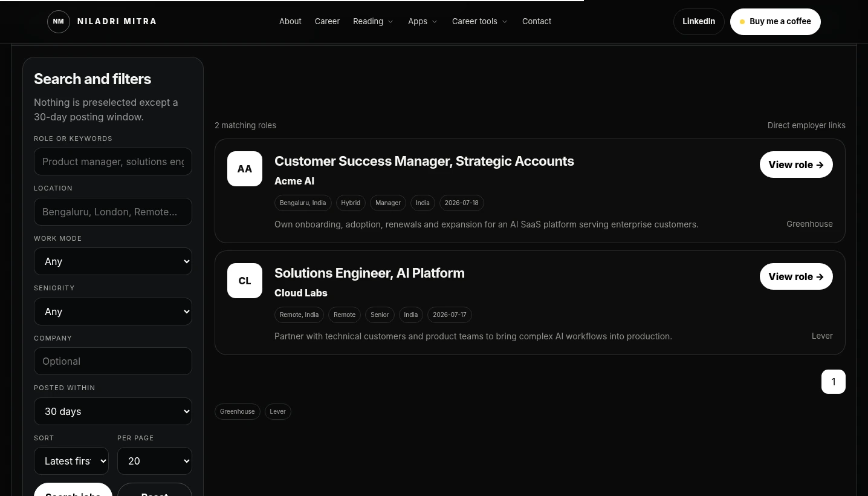868x496 pixels.
Task: Click the NM logo circle
Action: point(59,22)
